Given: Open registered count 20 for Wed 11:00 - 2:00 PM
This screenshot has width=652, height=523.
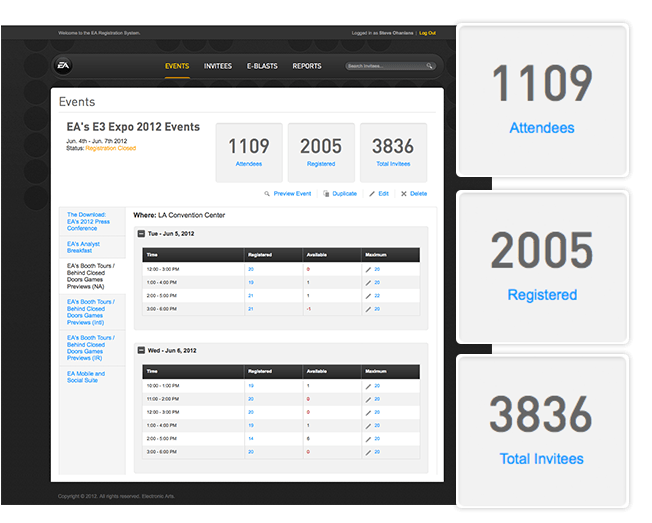Looking at the screenshot, I should tap(251, 400).
